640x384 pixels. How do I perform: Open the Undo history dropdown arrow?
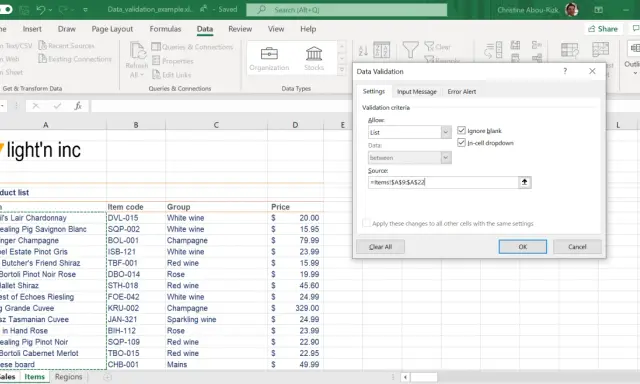pyautogui.click(x=50, y=10)
